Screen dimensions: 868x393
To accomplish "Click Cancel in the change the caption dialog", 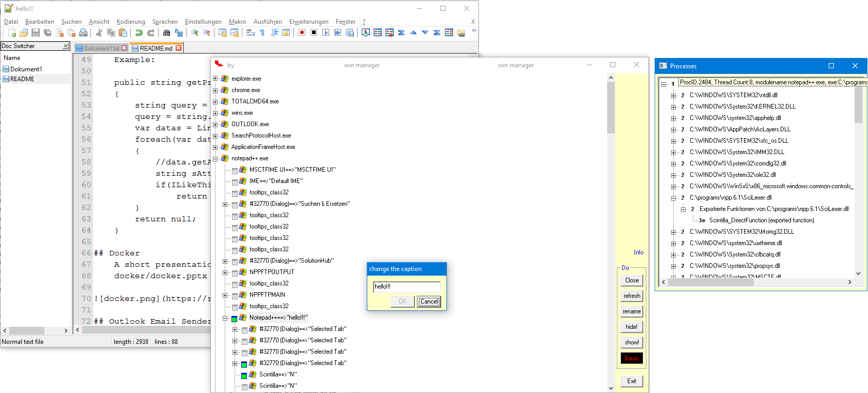I will [429, 301].
